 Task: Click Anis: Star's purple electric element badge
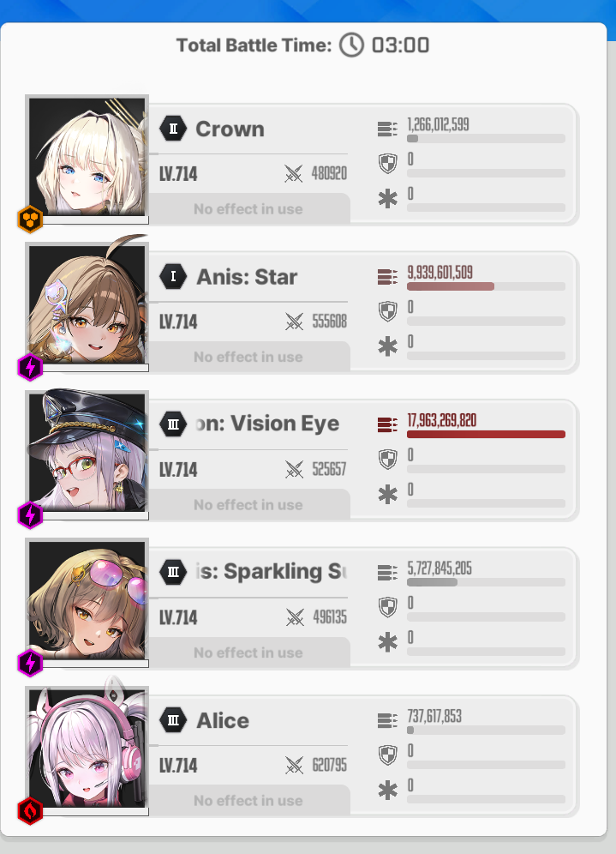click(31, 367)
